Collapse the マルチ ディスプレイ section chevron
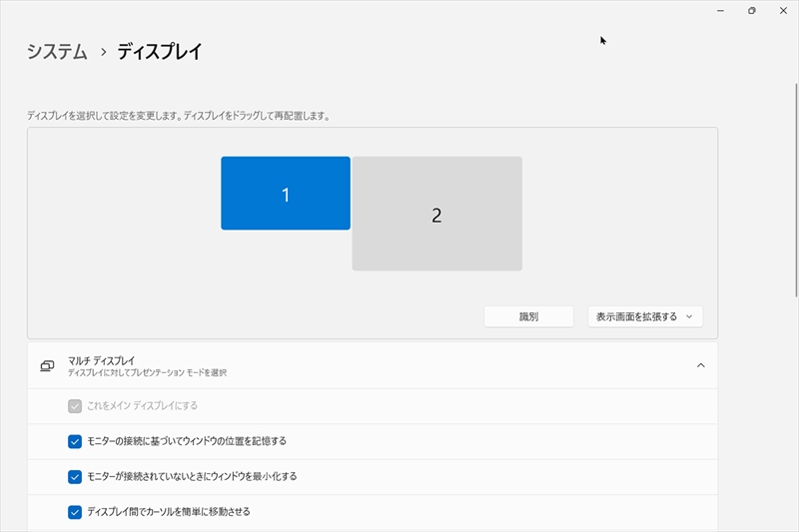Viewport: 799px width, 532px height. click(x=701, y=365)
